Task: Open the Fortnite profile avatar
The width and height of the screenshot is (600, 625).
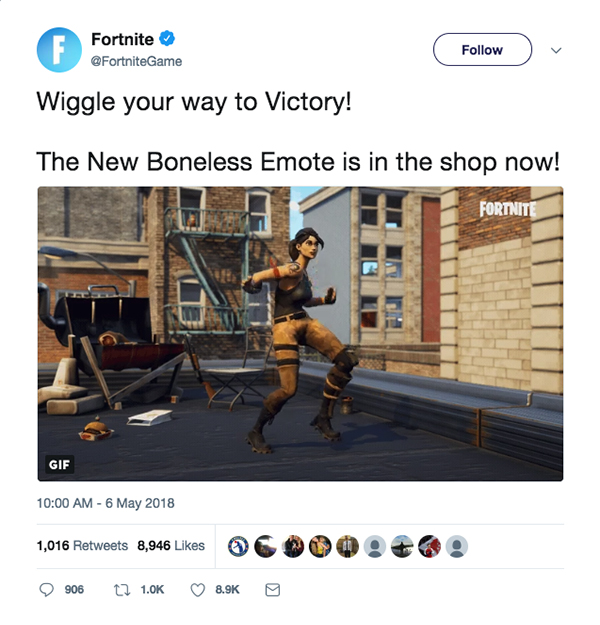Action: point(59,50)
